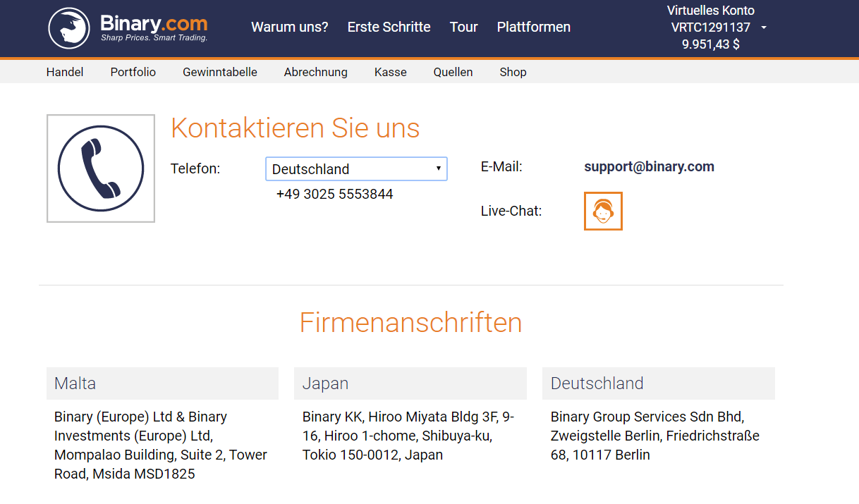Go to the Tour page
This screenshot has height=504, width=859.
coord(464,27)
